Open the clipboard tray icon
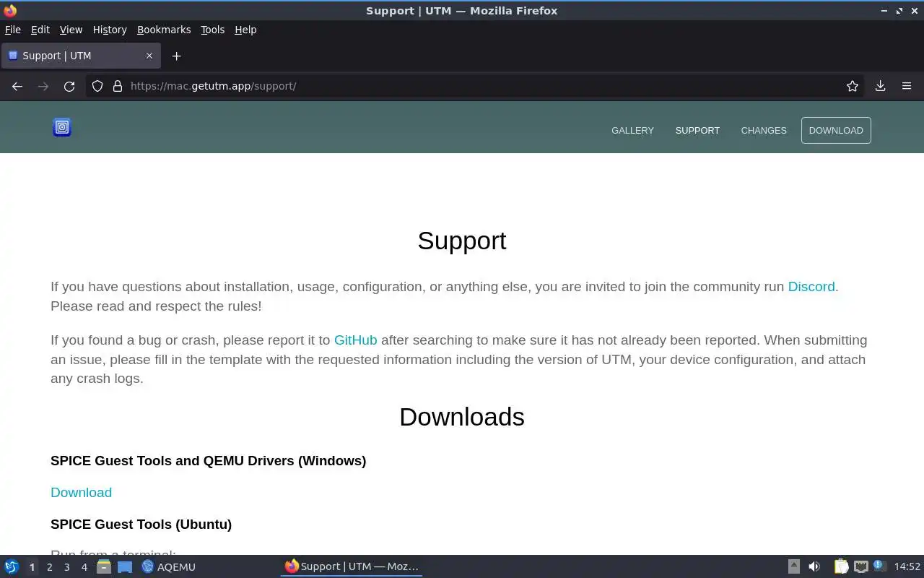Screen dimensions: 924x578 pyautogui.click(x=841, y=566)
